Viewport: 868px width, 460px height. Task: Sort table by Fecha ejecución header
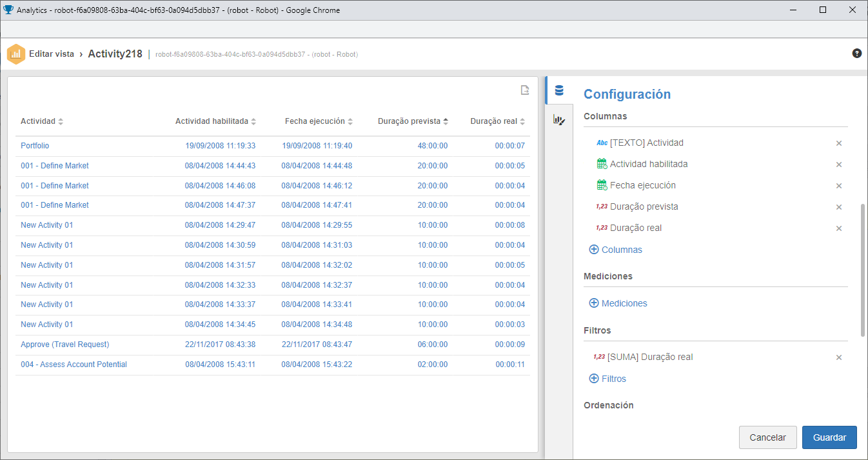[319, 121]
